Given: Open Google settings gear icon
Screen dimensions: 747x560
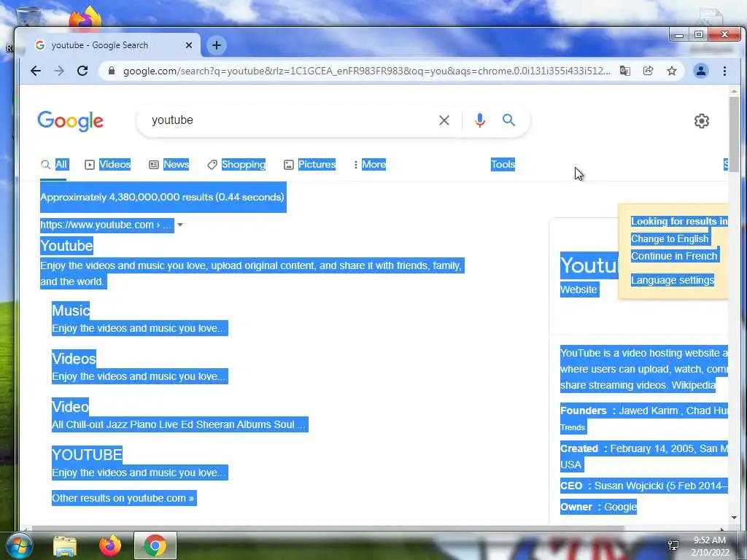Looking at the screenshot, I should [701, 121].
